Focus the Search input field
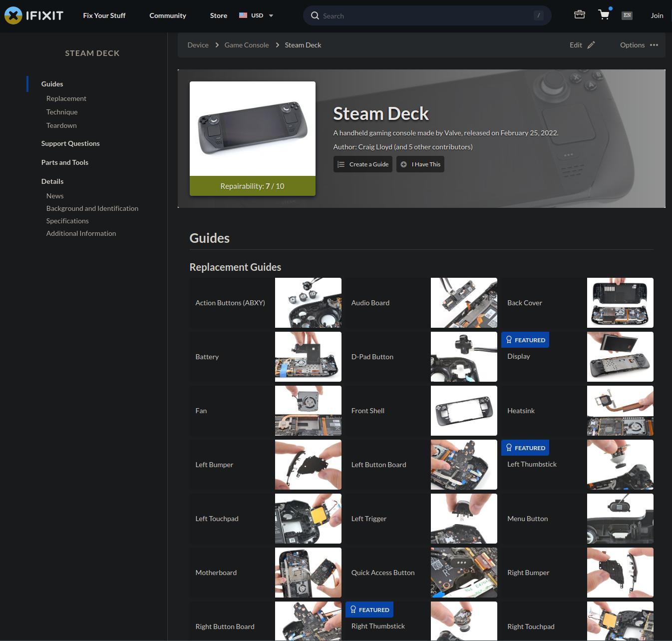This screenshot has width=672, height=641. (427, 15)
